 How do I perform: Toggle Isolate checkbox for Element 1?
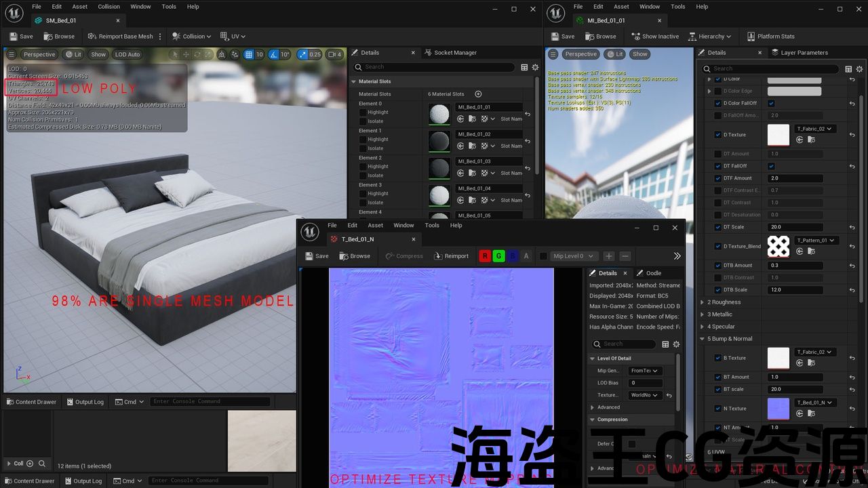click(x=363, y=148)
